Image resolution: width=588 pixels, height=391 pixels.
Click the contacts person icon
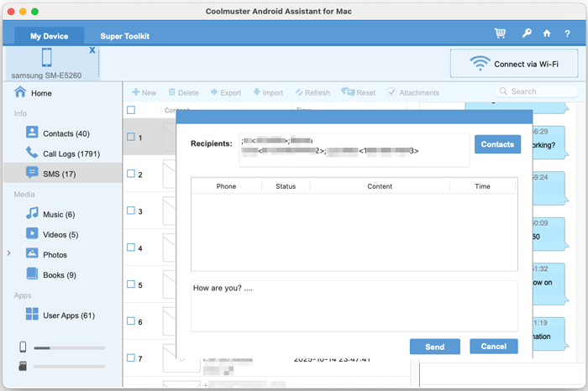click(x=32, y=133)
